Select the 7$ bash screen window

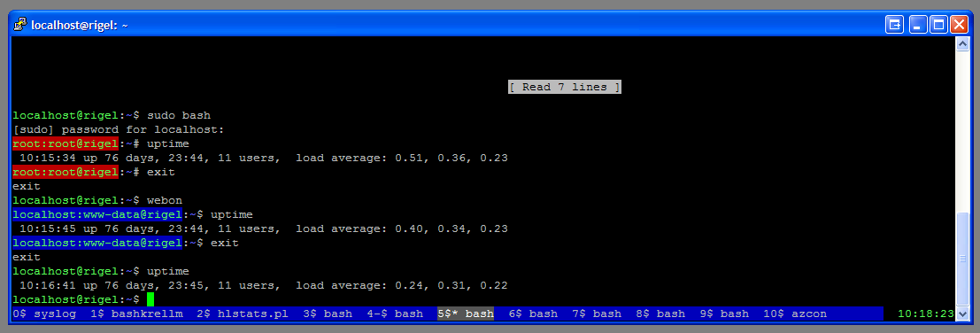pyautogui.click(x=597, y=314)
